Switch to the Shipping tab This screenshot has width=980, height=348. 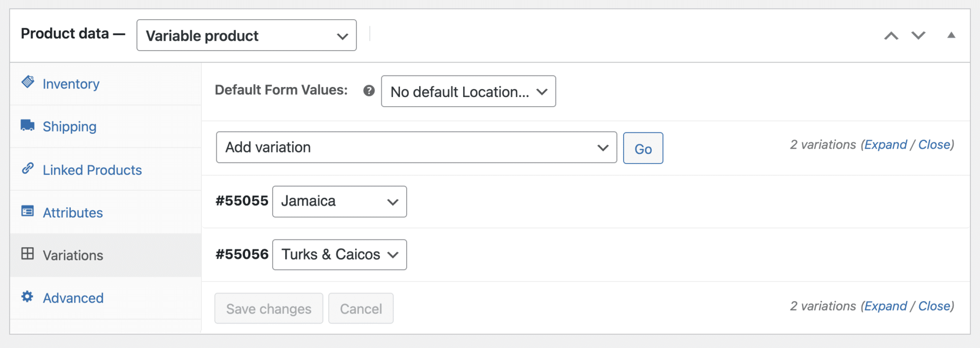69,127
